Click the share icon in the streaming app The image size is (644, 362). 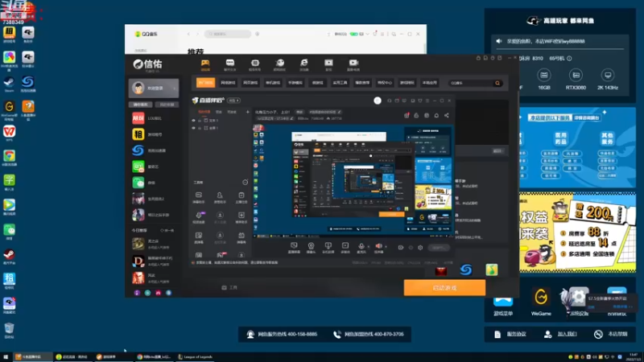(447, 115)
